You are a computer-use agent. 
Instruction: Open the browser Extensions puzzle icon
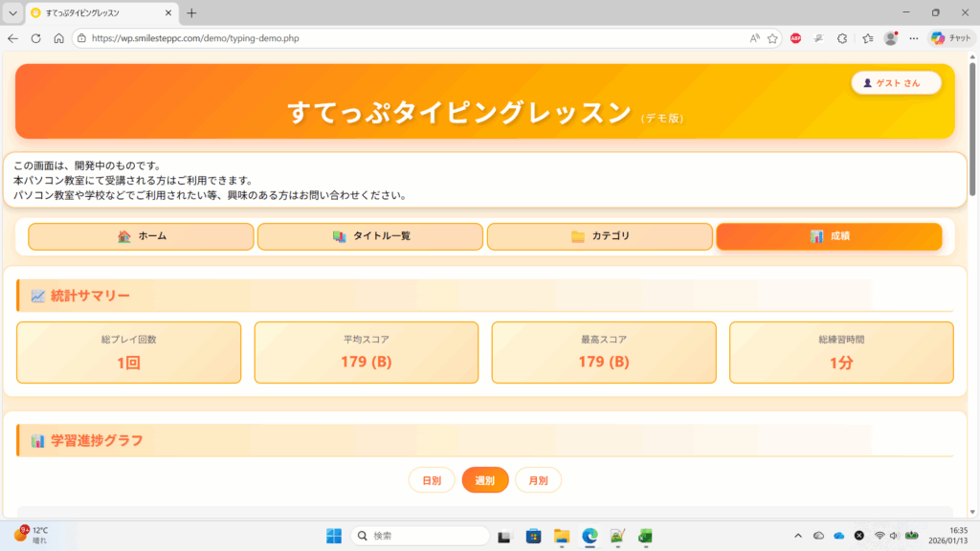click(x=842, y=38)
